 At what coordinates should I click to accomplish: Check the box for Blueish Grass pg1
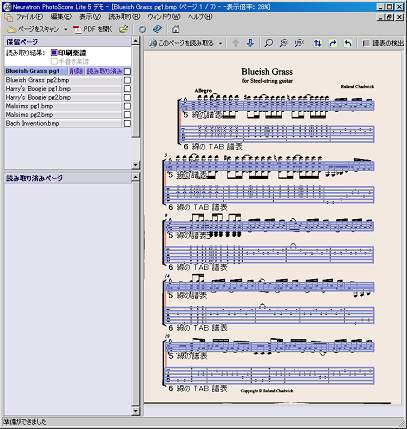tap(127, 71)
